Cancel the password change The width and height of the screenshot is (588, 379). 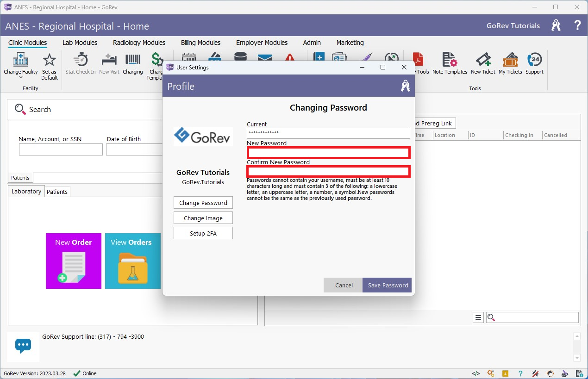pos(344,285)
